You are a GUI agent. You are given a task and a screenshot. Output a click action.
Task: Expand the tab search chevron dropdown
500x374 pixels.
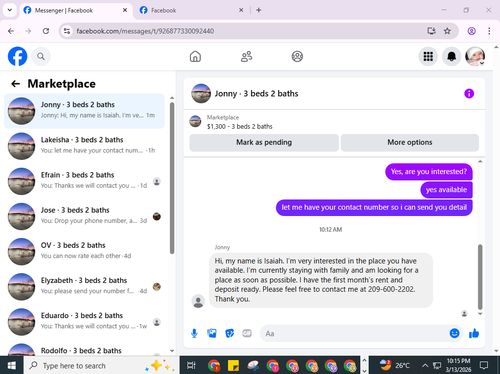pos(10,10)
